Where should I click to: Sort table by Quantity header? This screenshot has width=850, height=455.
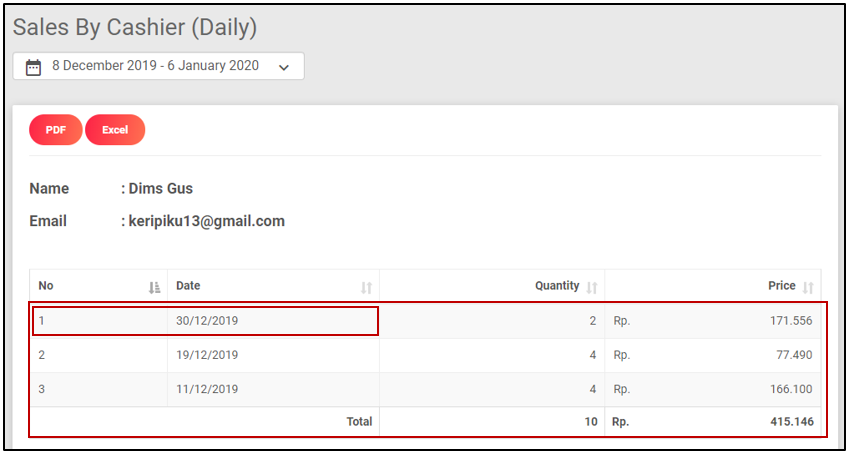click(557, 286)
